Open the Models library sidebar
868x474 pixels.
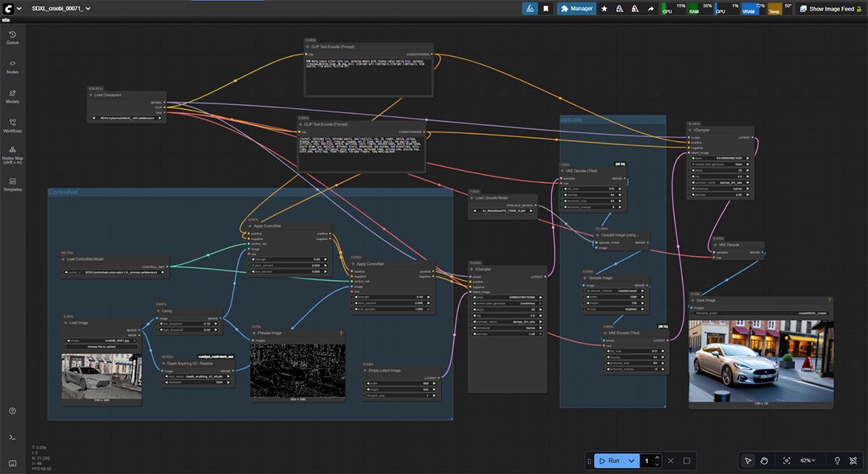click(x=12, y=96)
